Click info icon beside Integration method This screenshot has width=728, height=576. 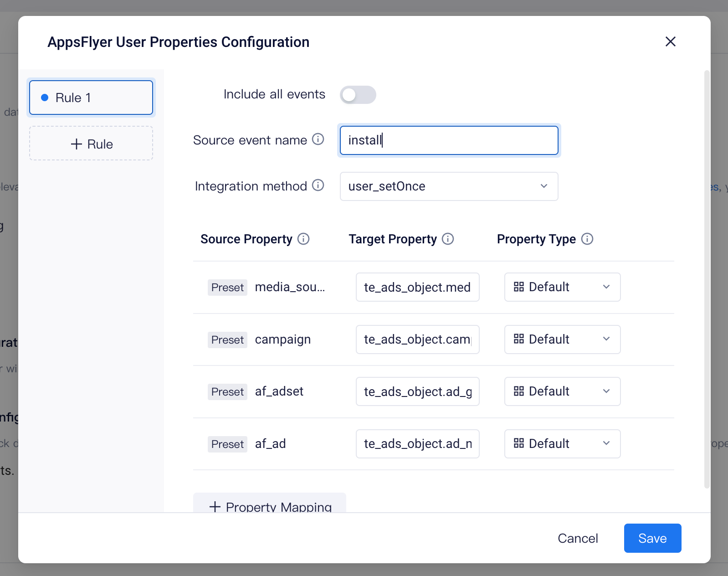click(318, 185)
